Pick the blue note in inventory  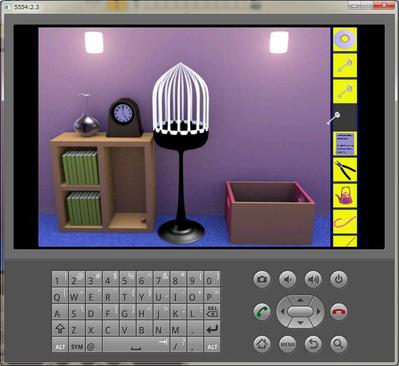click(345, 143)
